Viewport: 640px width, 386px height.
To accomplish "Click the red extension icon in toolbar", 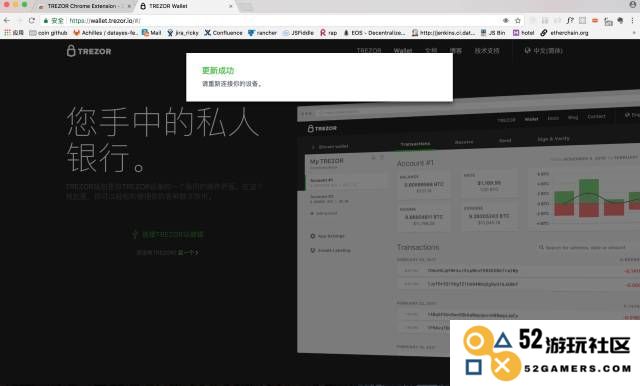I will (x=595, y=20).
